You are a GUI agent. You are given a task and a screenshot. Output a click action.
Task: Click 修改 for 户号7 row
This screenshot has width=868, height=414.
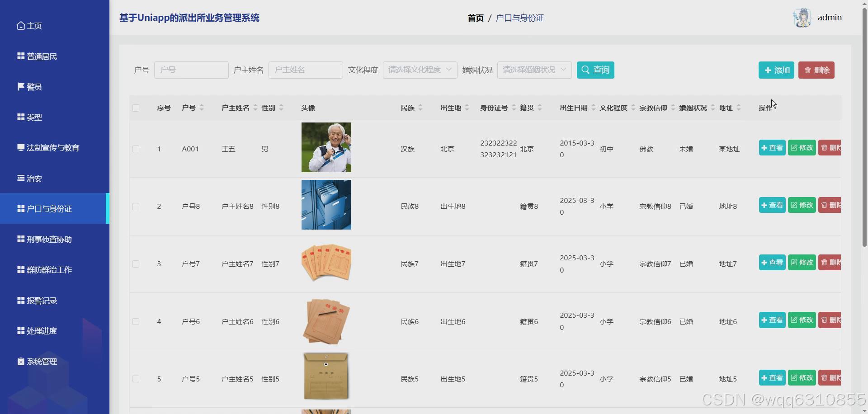[802, 263]
